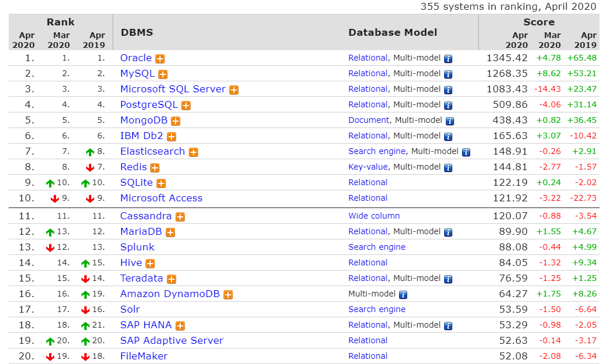Click the DBMS column header
Viewport: 603px width, 364px height.
click(x=137, y=32)
